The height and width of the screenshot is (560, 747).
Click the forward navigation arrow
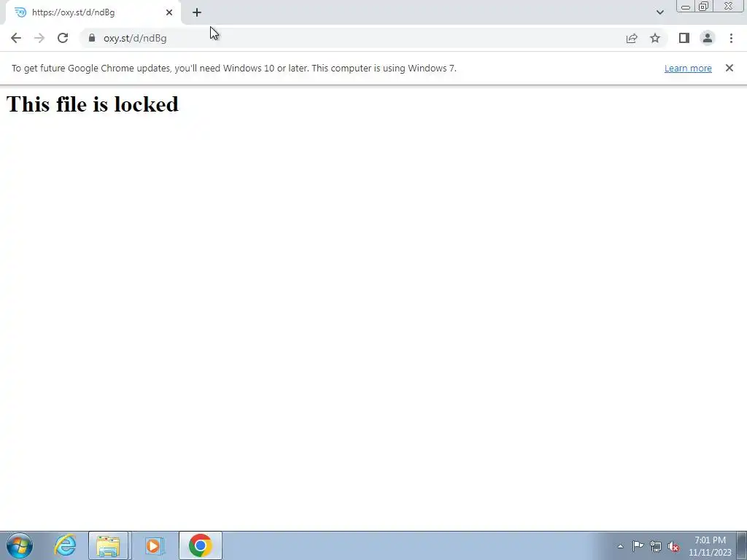39,38
